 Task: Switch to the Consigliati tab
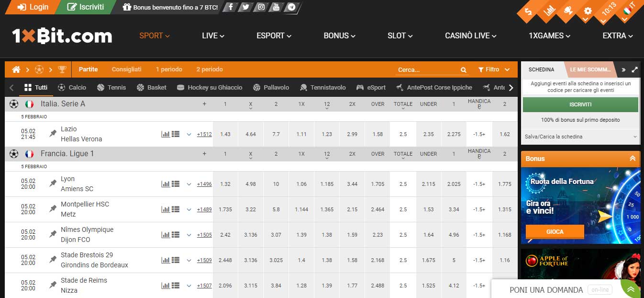pyautogui.click(x=126, y=69)
